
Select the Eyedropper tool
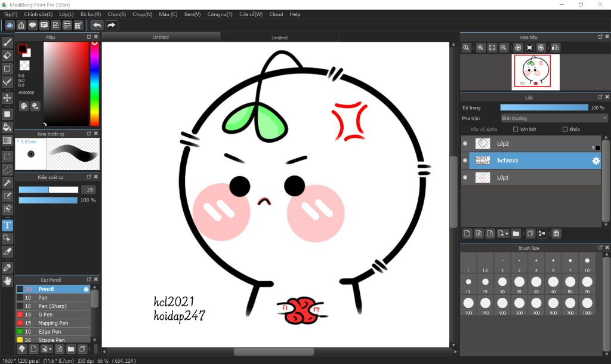point(7,267)
